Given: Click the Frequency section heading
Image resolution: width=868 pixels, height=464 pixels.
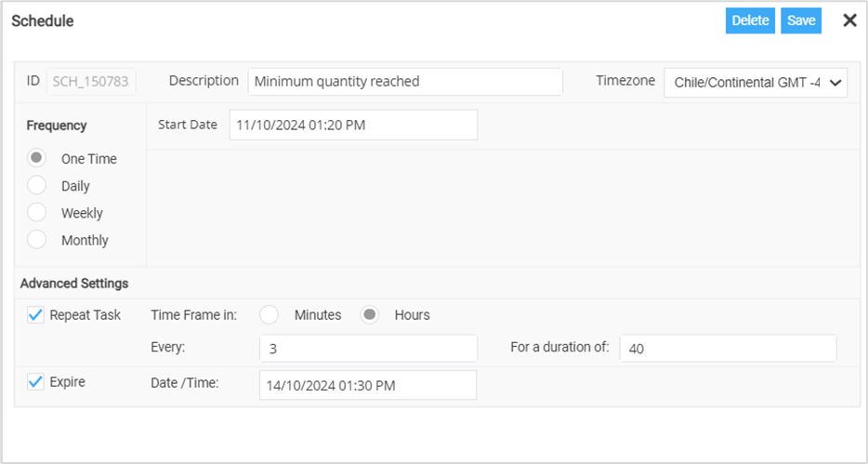Looking at the screenshot, I should (x=57, y=126).
